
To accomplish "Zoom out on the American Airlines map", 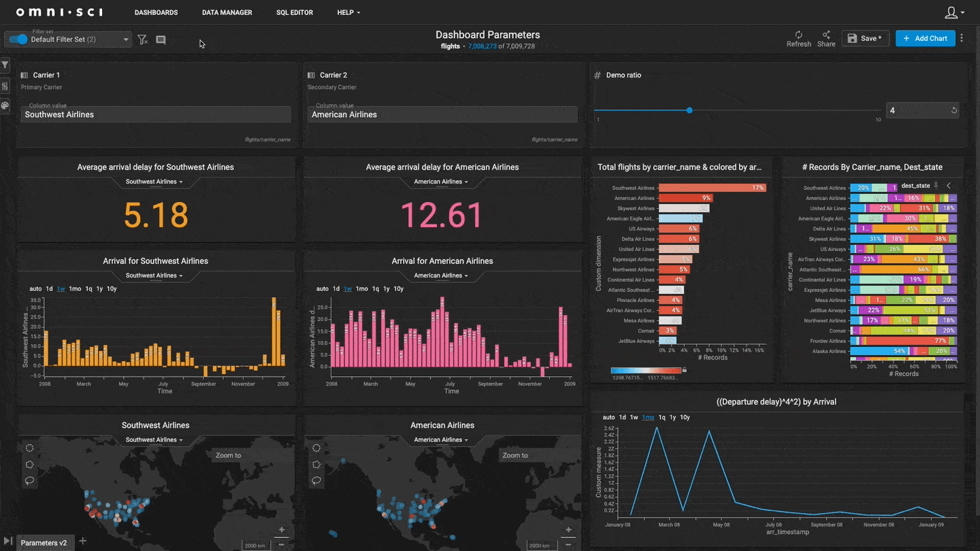I will pyautogui.click(x=569, y=544).
